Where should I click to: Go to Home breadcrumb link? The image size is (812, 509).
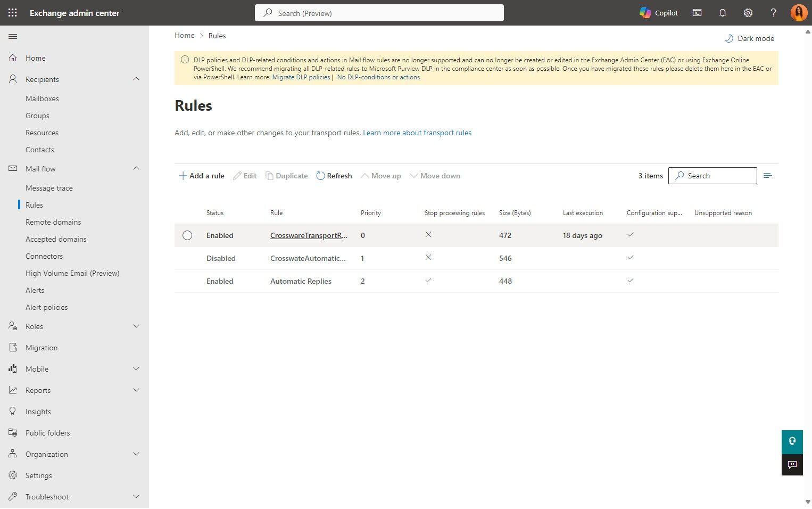pyautogui.click(x=185, y=35)
